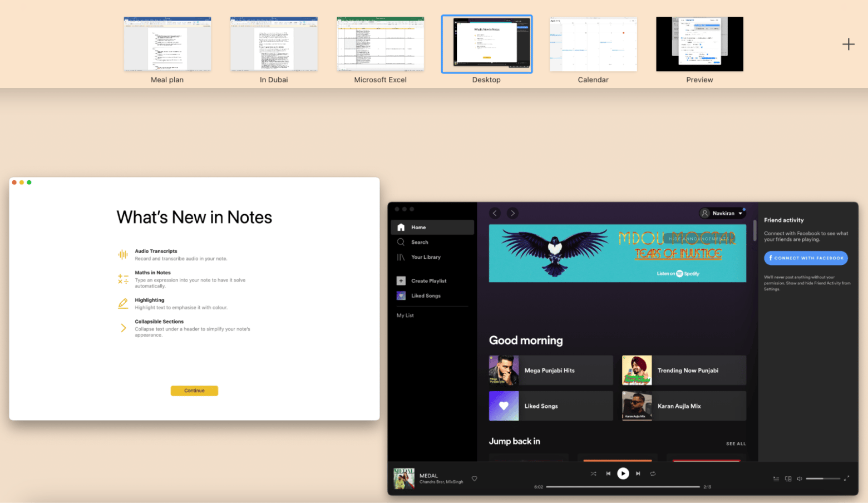The height and width of the screenshot is (503, 868).
Task: Add a new desktop space
Action: 848,45
